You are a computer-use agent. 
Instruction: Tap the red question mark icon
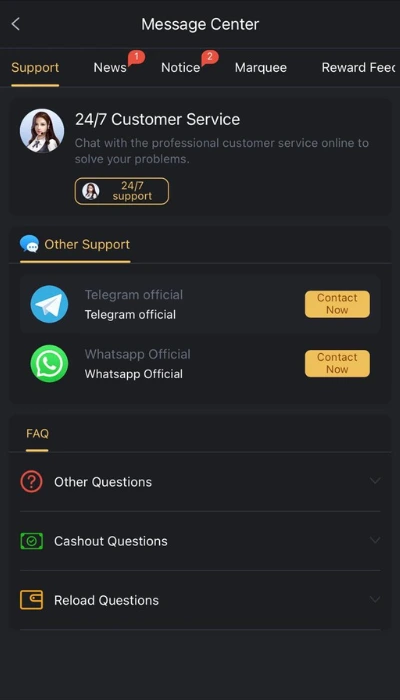(31, 482)
